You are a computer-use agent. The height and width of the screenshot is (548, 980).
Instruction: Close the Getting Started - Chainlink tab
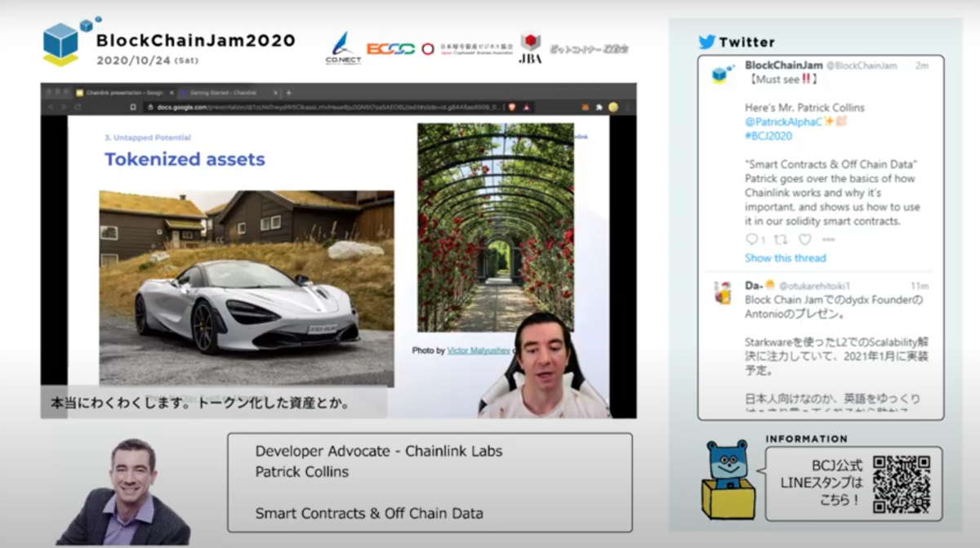click(275, 93)
